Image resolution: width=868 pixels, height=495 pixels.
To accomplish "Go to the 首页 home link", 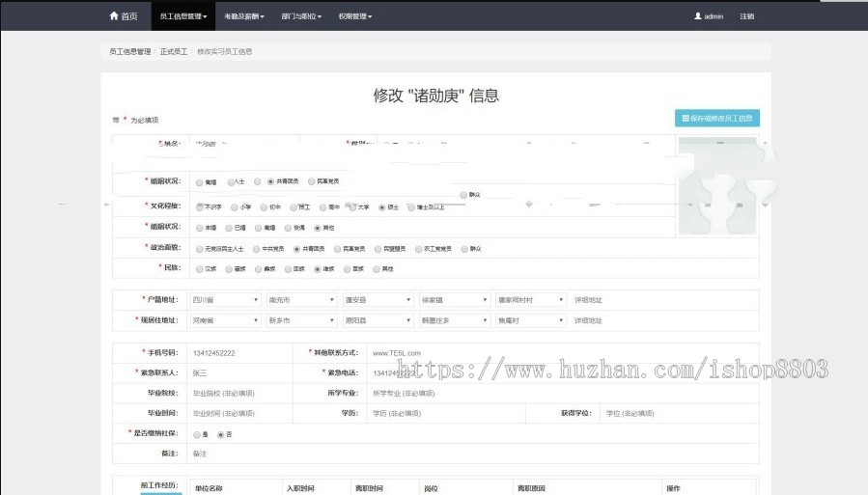I will click(x=124, y=16).
